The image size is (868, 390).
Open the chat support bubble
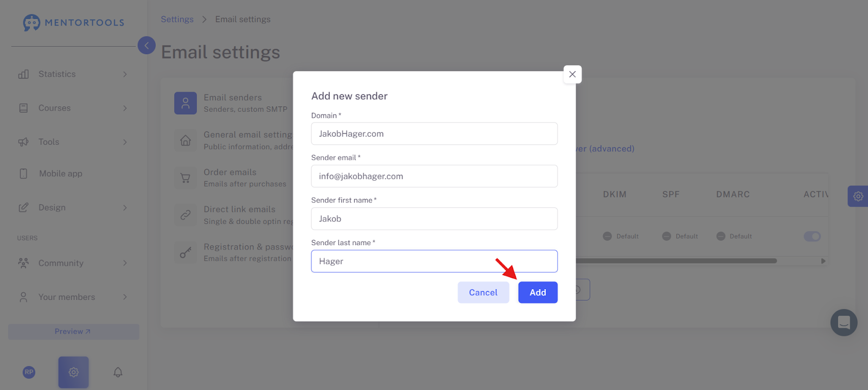point(844,322)
